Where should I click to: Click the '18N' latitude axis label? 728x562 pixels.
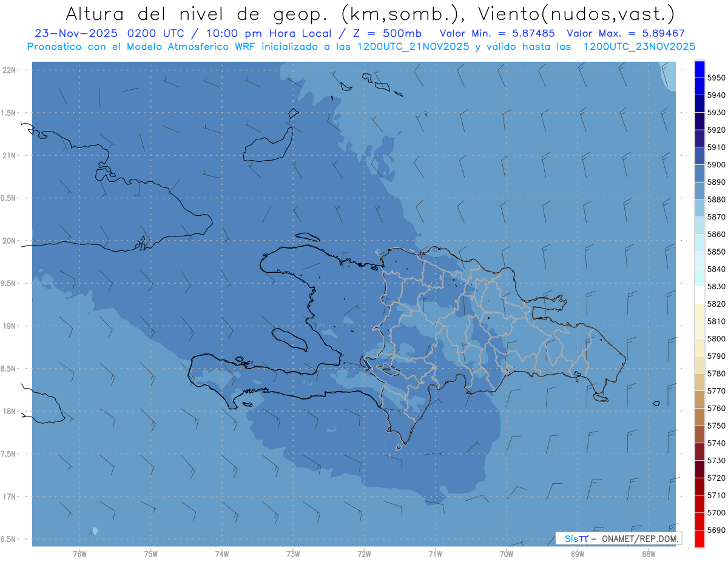(x=9, y=412)
